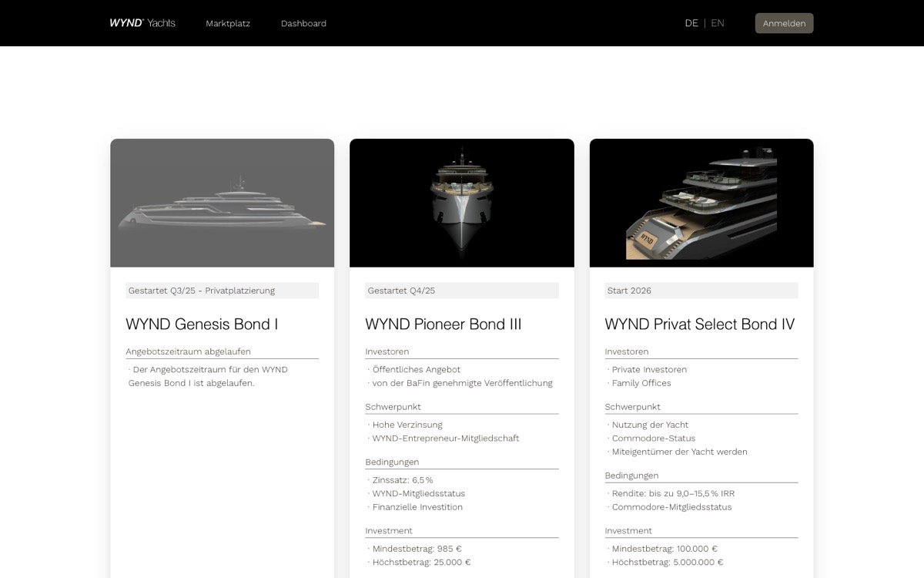This screenshot has width=924, height=578.
Task: Click Pioneer Bond III 'Investment' heading
Action: [x=389, y=531]
